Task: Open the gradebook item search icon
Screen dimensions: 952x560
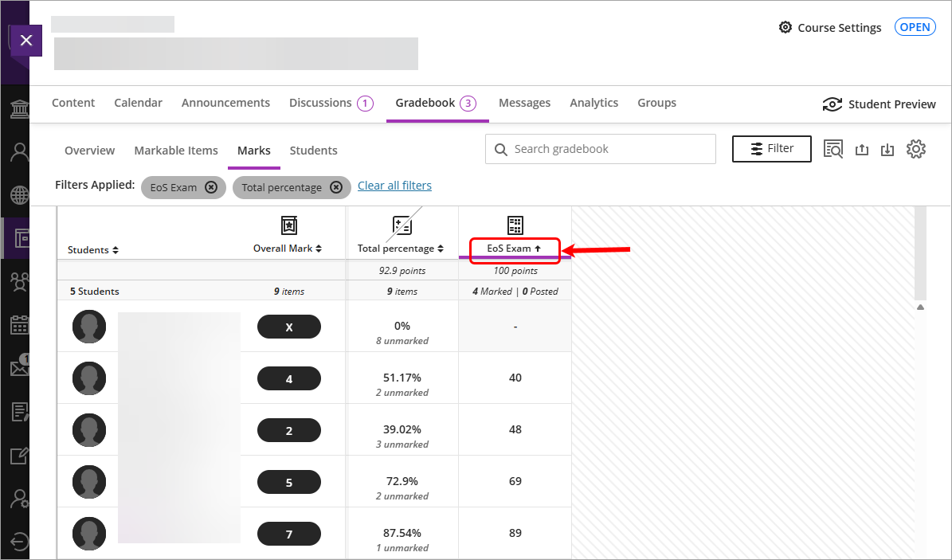Action: pyautogui.click(x=833, y=149)
